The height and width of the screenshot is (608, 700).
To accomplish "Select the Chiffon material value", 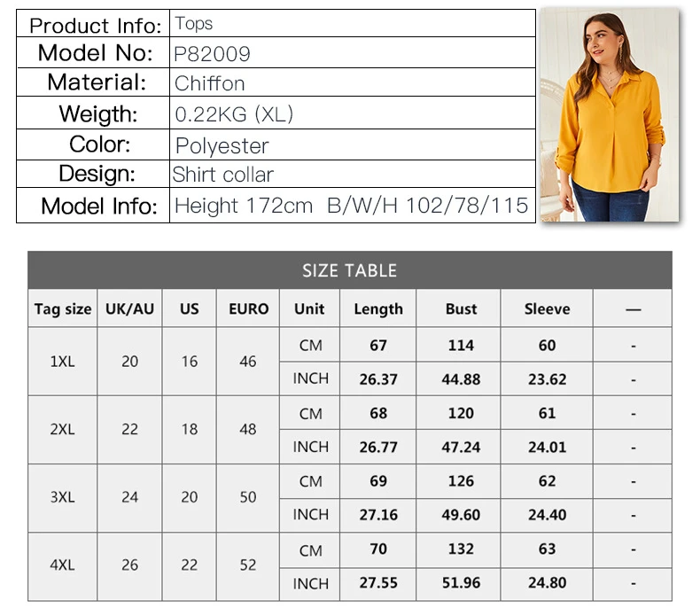I will click(x=209, y=83).
